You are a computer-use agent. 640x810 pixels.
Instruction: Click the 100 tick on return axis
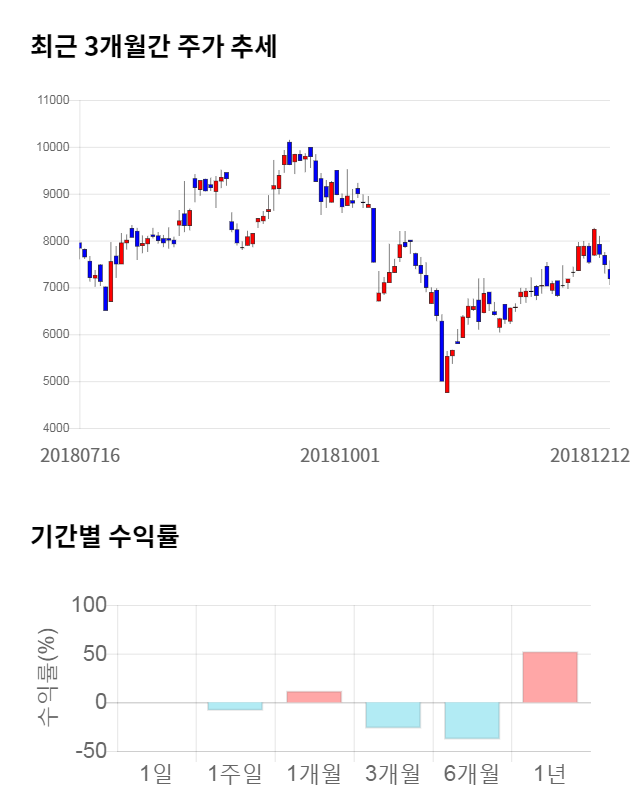click(x=89, y=606)
